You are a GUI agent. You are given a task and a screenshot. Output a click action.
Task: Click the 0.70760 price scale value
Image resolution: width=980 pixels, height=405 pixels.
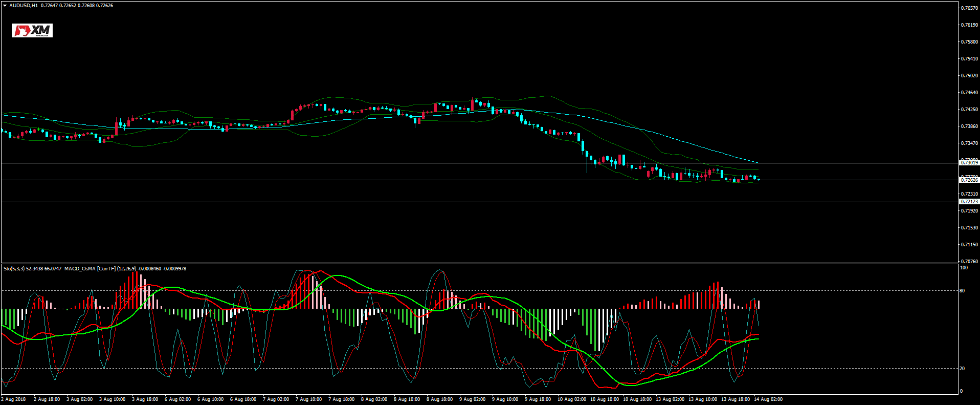point(970,262)
